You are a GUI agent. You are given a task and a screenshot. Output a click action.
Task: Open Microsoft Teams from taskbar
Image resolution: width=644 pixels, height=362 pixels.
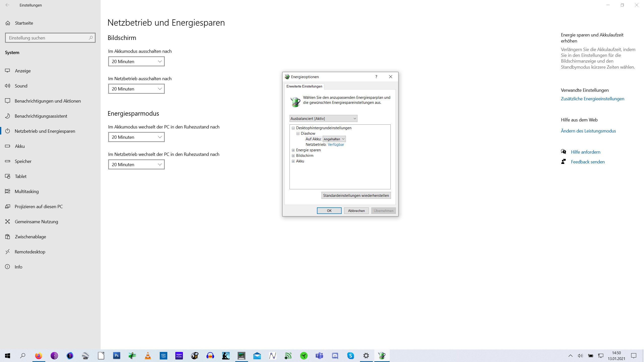pos(319,355)
